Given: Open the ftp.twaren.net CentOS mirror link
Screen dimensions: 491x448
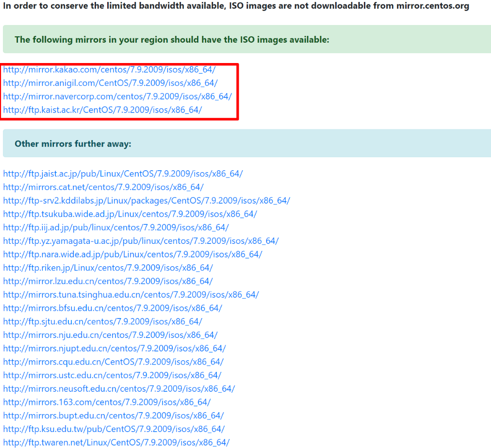Looking at the screenshot, I should pos(116,443).
